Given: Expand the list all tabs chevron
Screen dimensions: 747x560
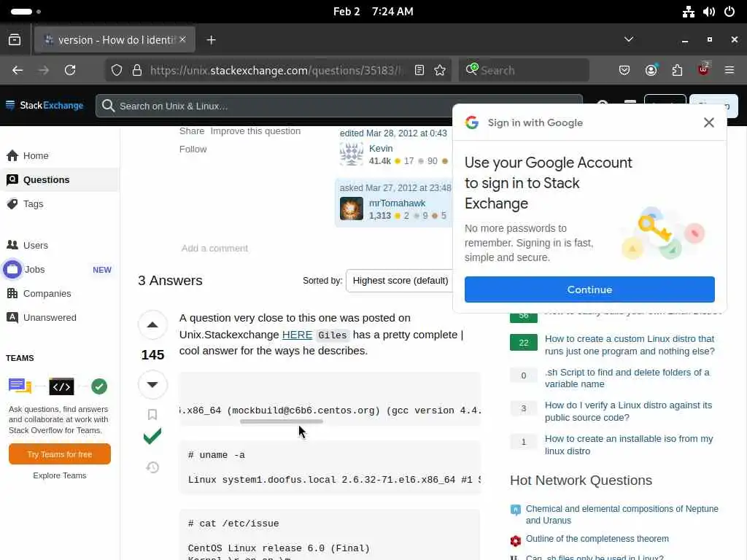Looking at the screenshot, I should coord(629,39).
